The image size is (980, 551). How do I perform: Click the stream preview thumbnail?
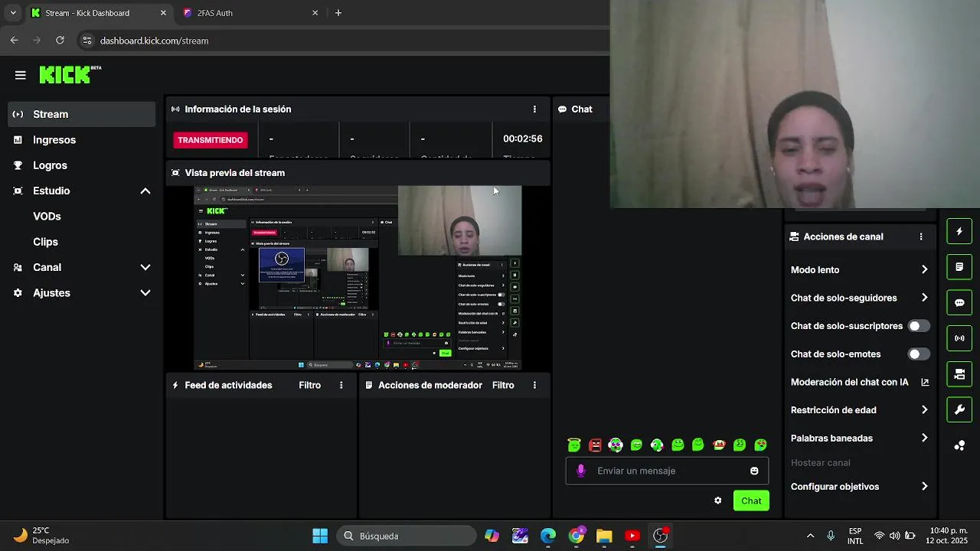pos(358,279)
